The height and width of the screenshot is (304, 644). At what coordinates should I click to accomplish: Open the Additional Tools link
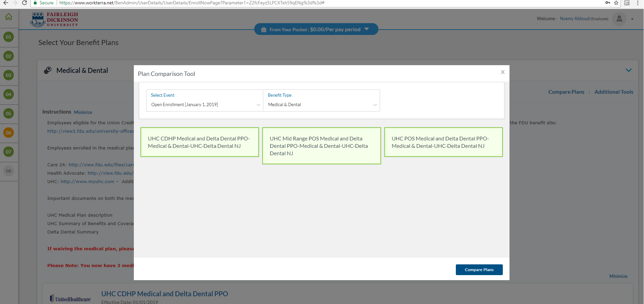point(614,92)
